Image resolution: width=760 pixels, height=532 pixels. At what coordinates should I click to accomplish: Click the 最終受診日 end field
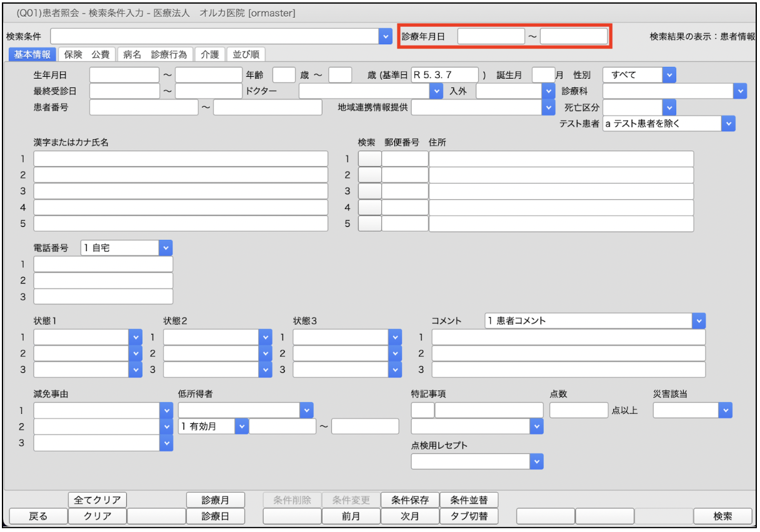click(x=208, y=91)
